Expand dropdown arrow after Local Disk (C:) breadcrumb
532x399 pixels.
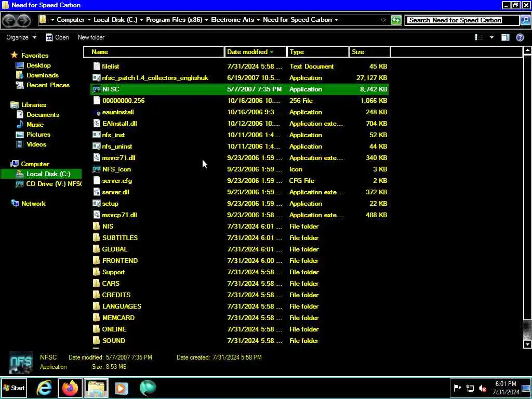(x=141, y=20)
